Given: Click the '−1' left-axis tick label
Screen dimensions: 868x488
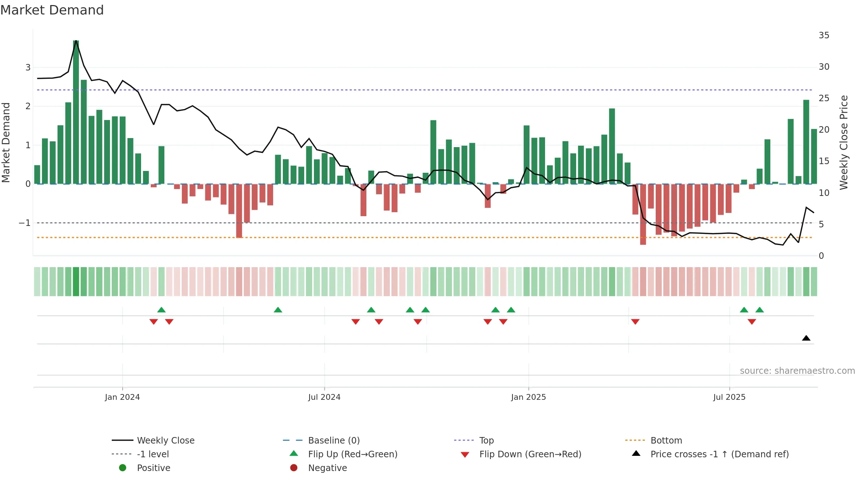Looking at the screenshot, I should (x=25, y=223).
